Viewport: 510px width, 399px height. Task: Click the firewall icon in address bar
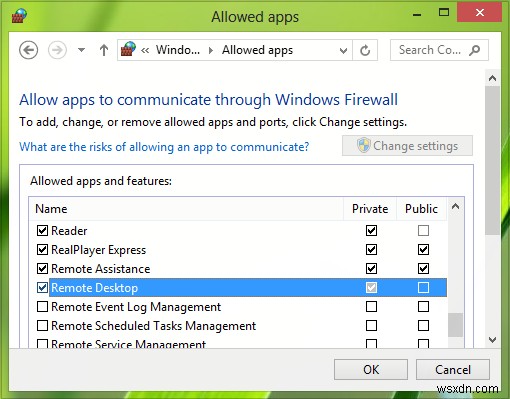[128, 50]
